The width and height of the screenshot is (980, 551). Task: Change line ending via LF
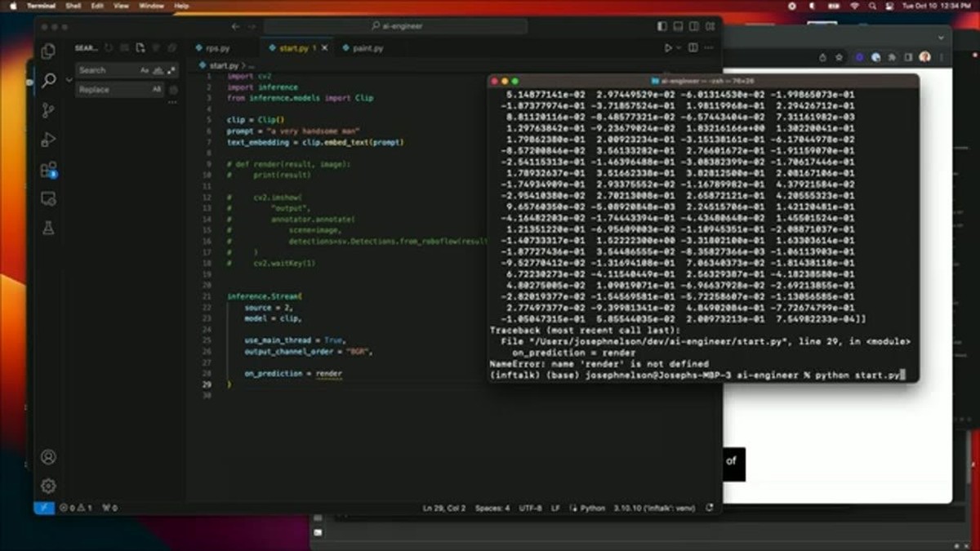click(x=555, y=508)
